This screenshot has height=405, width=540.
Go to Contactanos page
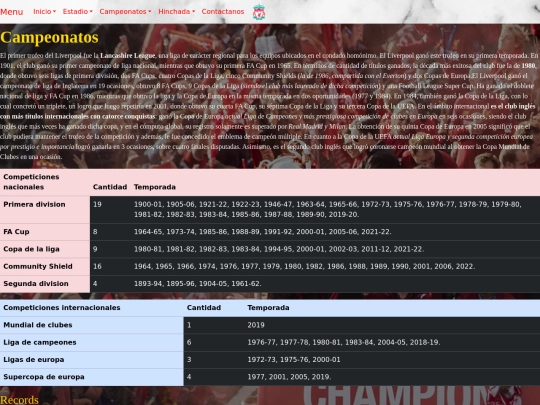point(223,11)
